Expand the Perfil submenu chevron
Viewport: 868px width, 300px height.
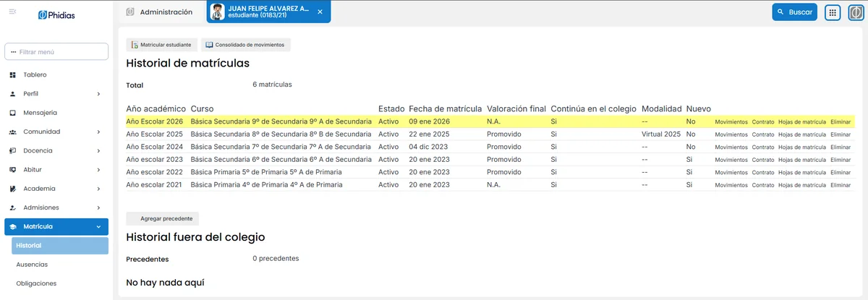point(98,94)
